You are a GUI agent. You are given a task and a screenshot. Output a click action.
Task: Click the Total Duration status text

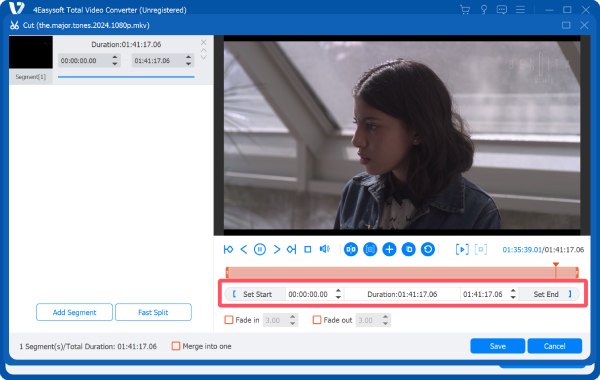[x=88, y=346]
